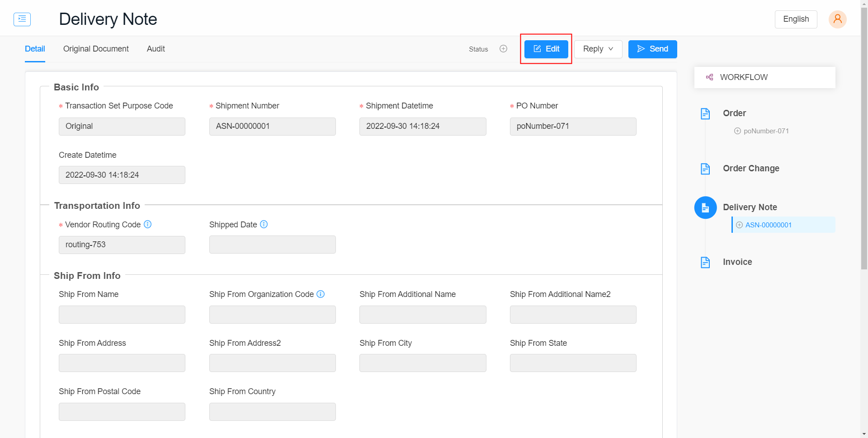Click the Delivery Note page title
Viewport: 868px width, 438px height.
tap(108, 19)
